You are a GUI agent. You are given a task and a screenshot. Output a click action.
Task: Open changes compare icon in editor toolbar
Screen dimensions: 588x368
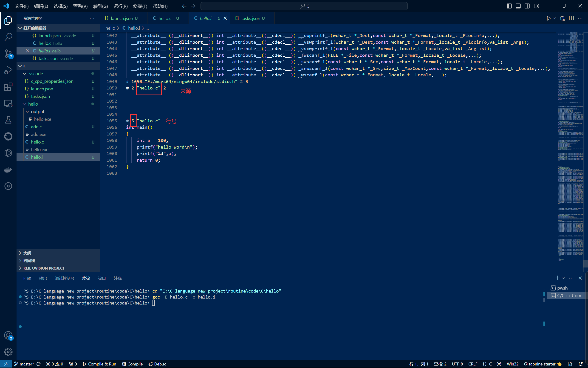coord(562,18)
